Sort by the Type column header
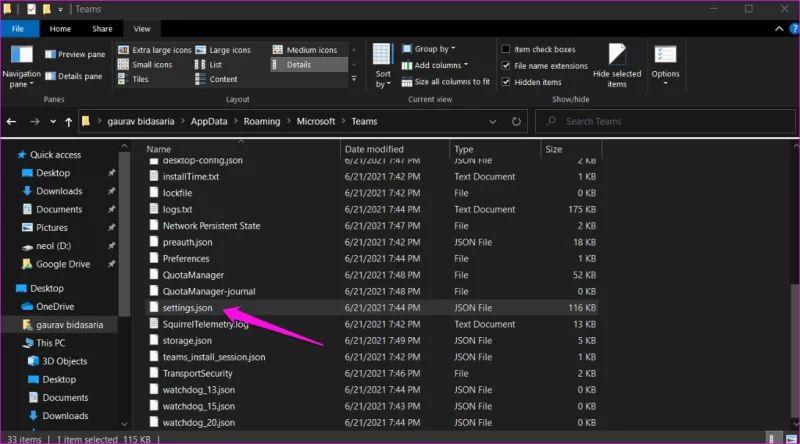 pyautogui.click(x=464, y=149)
